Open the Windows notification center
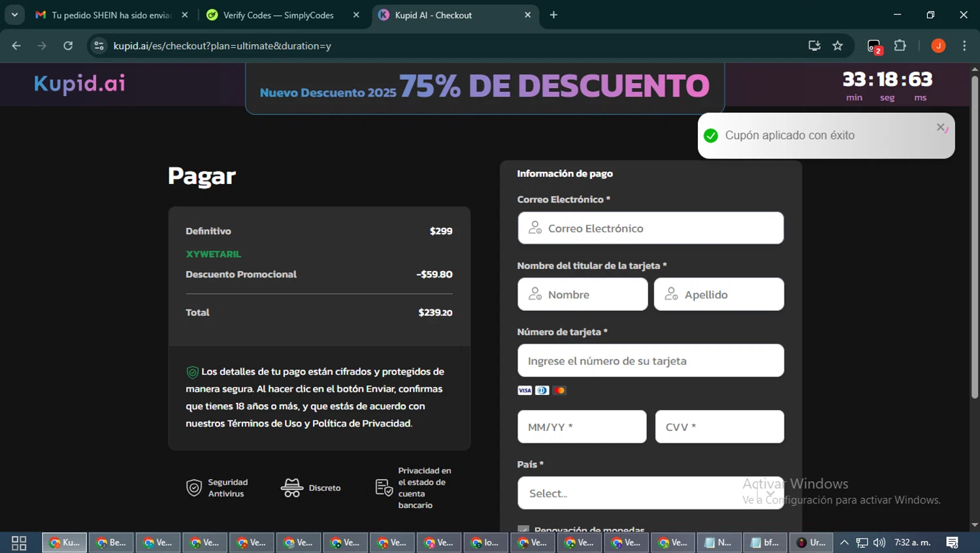The image size is (980, 553). (x=953, y=543)
